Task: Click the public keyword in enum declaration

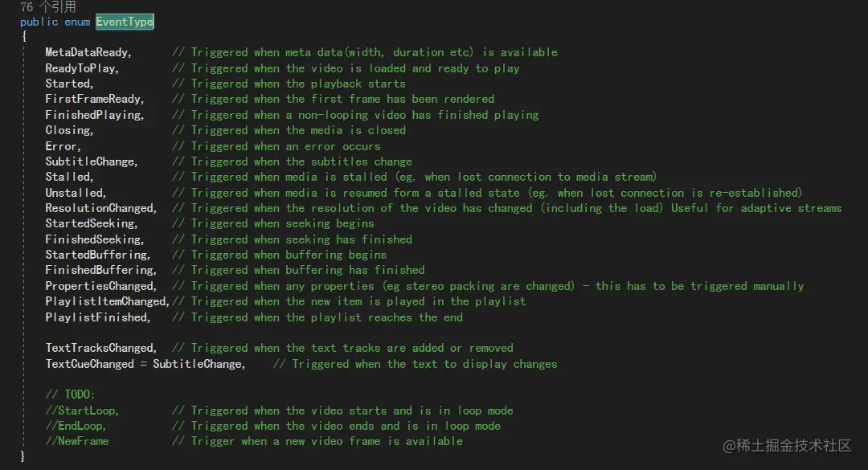Action: (39, 22)
